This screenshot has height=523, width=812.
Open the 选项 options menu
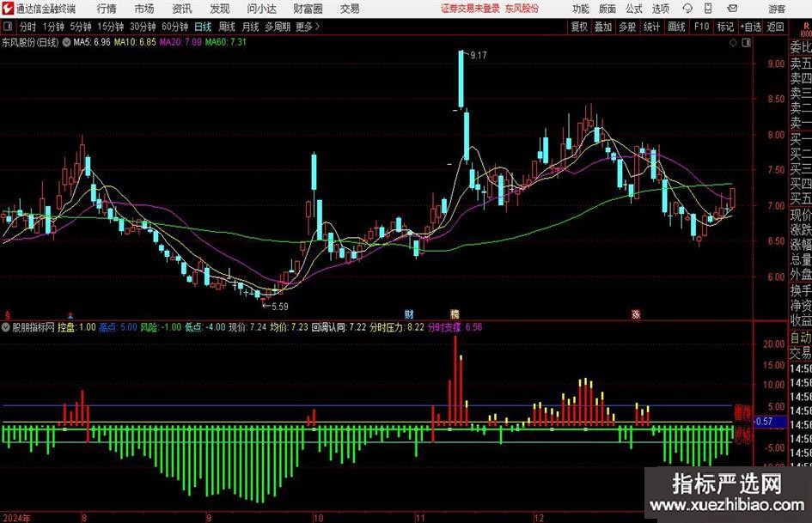[660, 9]
